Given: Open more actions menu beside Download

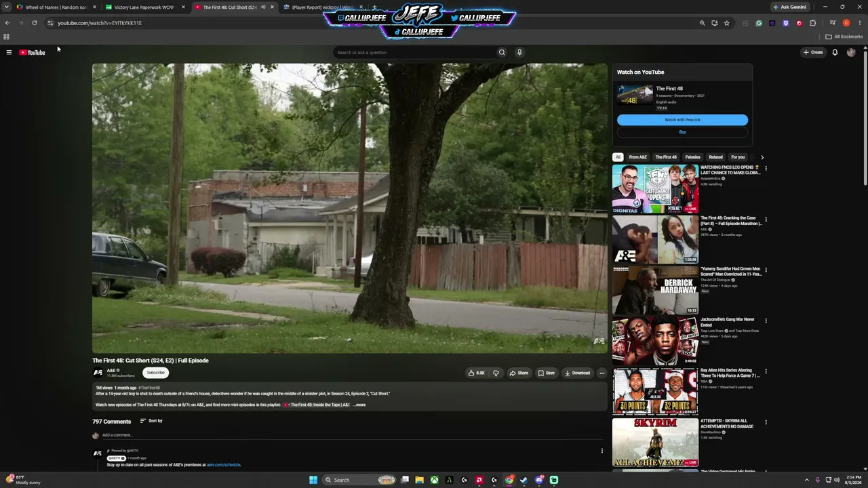Looking at the screenshot, I should [x=601, y=373].
